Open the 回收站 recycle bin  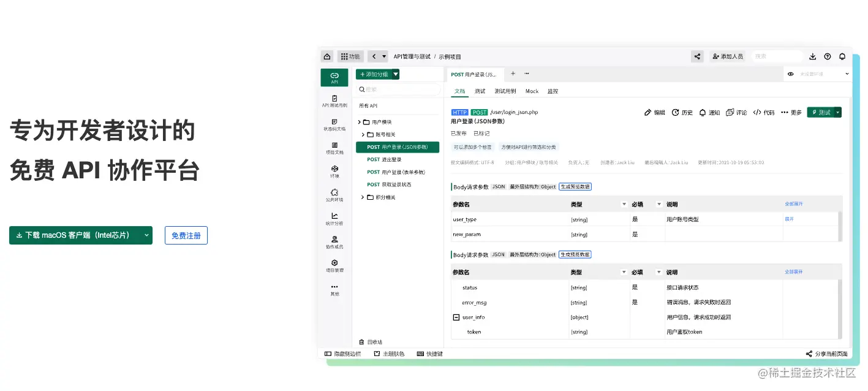(371, 342)
